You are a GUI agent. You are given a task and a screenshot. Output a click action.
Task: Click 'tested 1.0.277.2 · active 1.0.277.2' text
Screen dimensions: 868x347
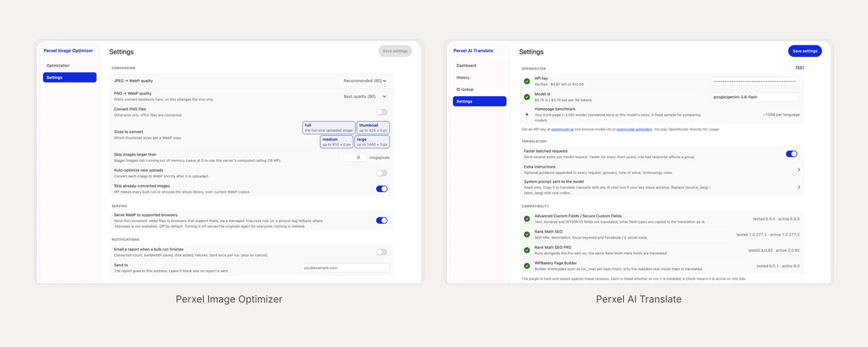pyautogui.click(x=768, y=235)
